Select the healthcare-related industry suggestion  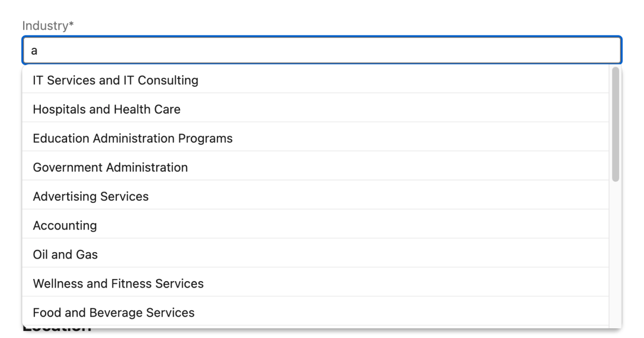[x=107, y=109]
